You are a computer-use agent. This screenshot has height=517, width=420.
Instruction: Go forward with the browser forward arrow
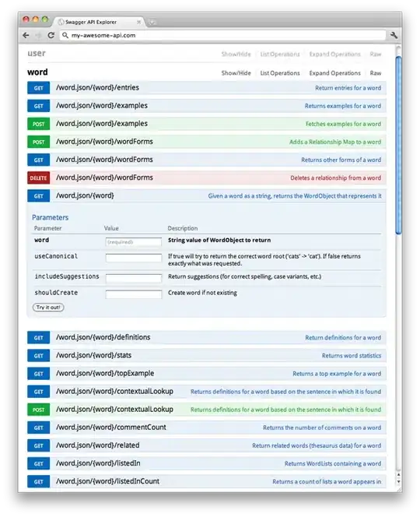point(39,35)
